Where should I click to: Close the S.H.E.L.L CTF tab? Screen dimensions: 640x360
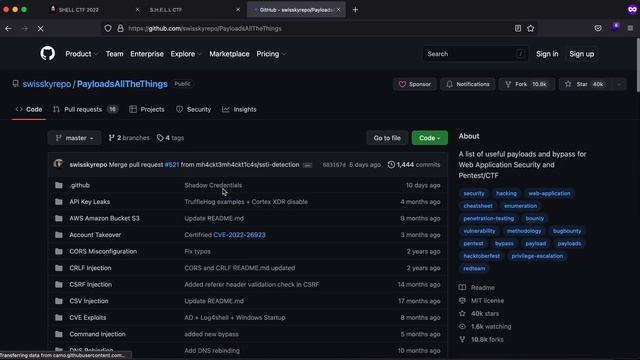tap(238, 9)
